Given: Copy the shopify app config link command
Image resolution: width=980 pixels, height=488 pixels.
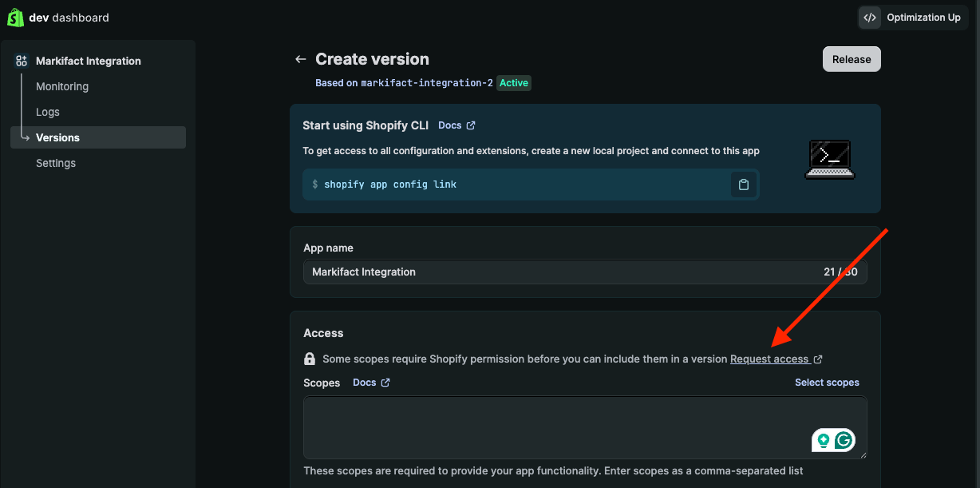Looking at the screenshot, I should (x=744, y=184).
